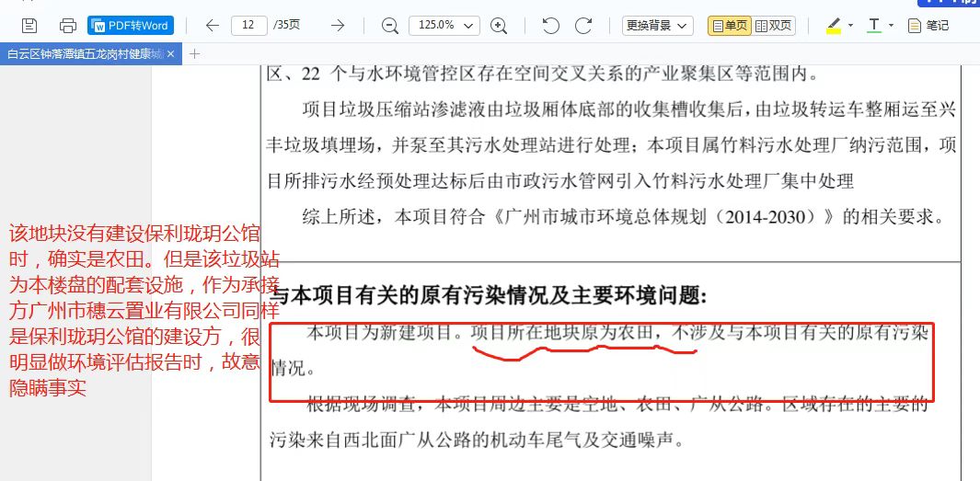Expand the highlighter color dropdown arrow
This screenshot has width=980, height=481.
pos(850,26)
